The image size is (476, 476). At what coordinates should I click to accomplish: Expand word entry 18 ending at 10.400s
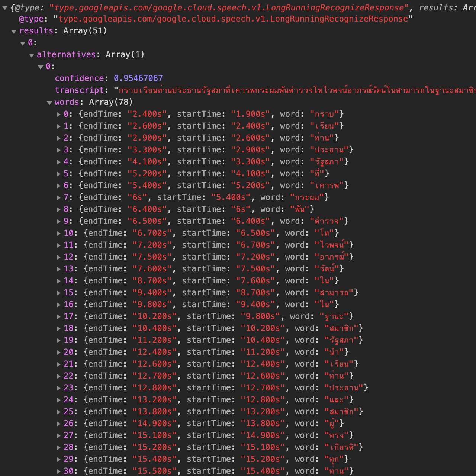click(x=58, y=329)
